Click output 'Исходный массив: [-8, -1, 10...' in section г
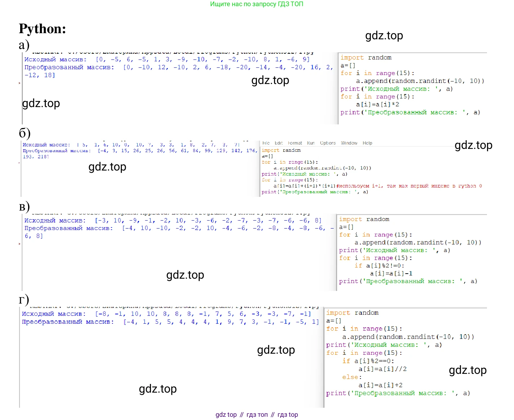Screen dimensions: 514x420 (166, 314)
